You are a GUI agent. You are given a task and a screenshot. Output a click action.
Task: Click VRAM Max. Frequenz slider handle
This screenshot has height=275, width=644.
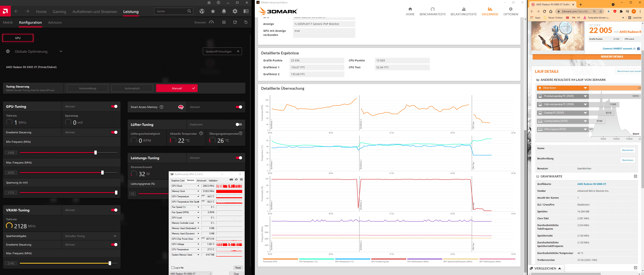110,263
